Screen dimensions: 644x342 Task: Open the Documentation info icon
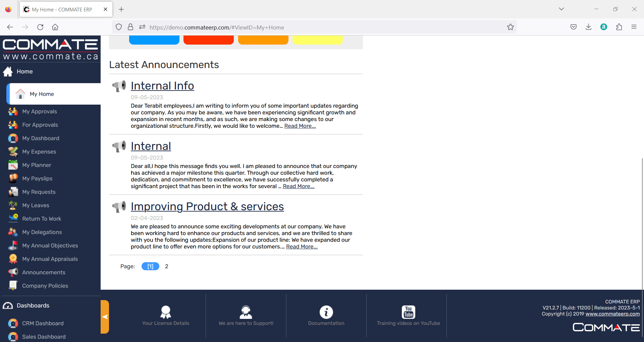click(x=326, y=312)
